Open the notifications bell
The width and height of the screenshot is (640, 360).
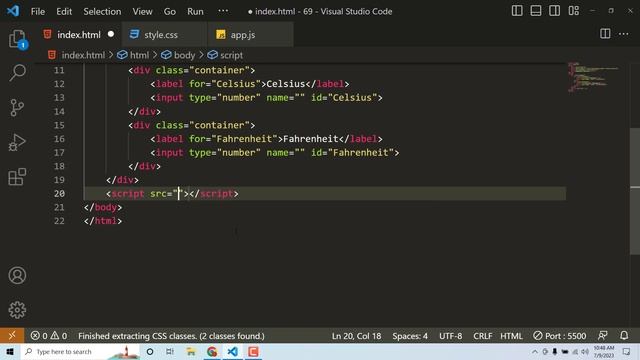coord(624,336)
